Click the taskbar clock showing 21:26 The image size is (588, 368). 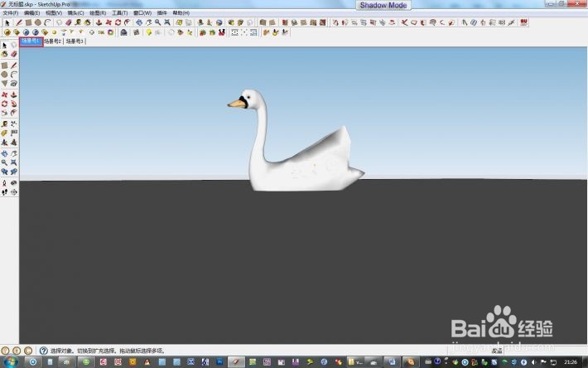coord(571,362)
